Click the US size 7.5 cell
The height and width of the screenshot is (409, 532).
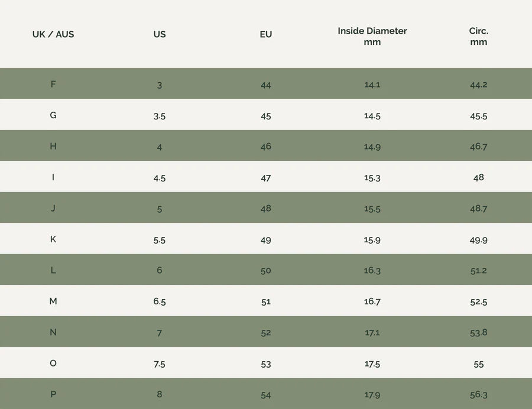coord(160,363)
